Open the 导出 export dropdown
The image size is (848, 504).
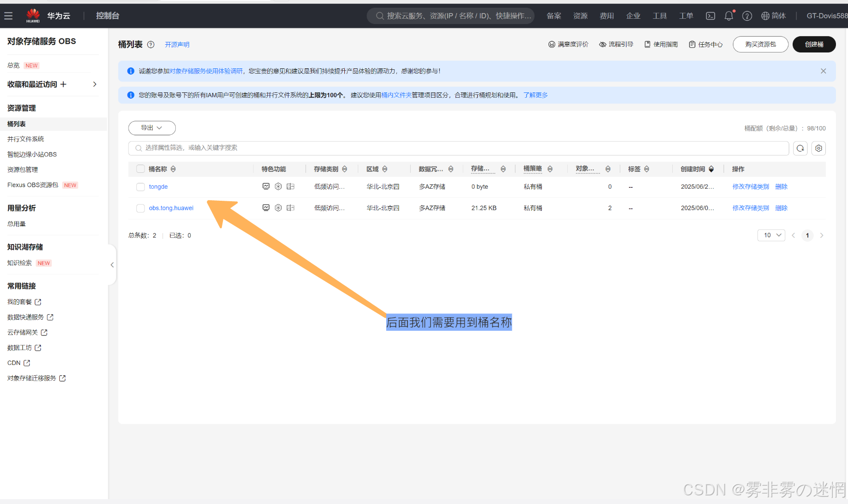[152, 128]
